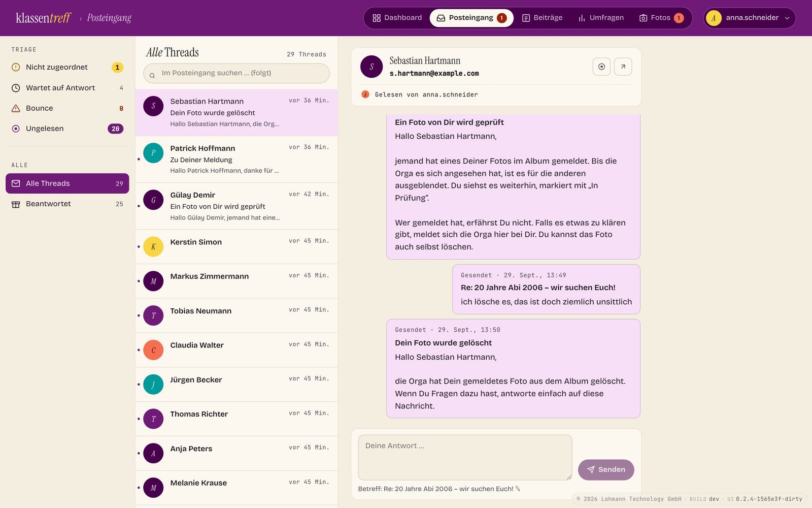The height and width of the screenshot is (508, 812).
Task: Open the Thomas Richter thread
Action: pyautogui.click(x=236, y=419)
